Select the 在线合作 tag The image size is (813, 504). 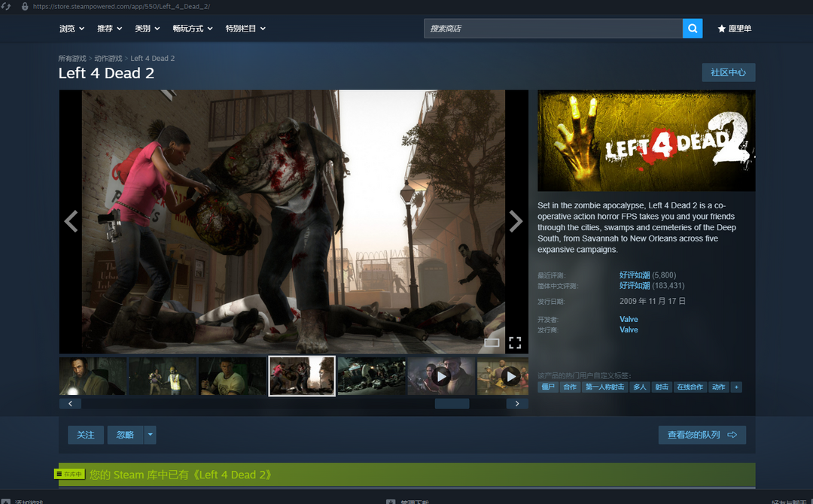click(x=690, y=387)
